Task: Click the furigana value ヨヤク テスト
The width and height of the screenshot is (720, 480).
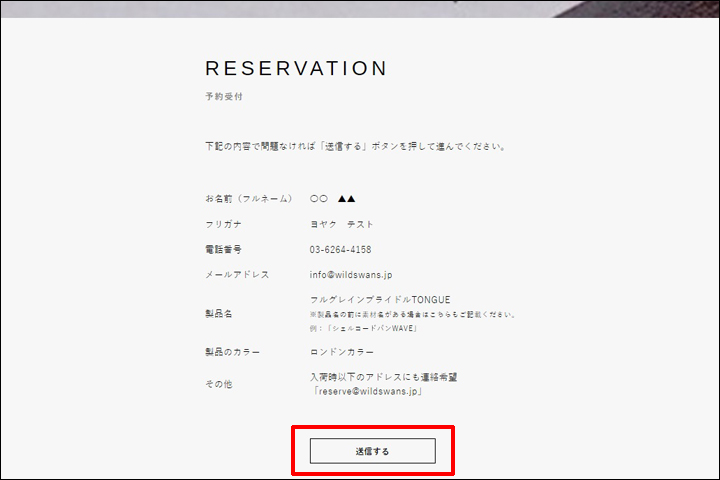Action: (x=342, y=224)
